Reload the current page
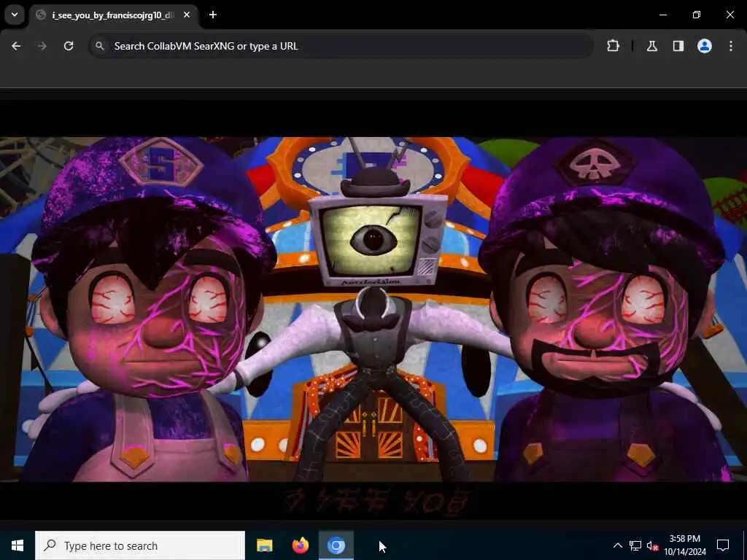Screen dimensions: 747x560 [69, 46]
